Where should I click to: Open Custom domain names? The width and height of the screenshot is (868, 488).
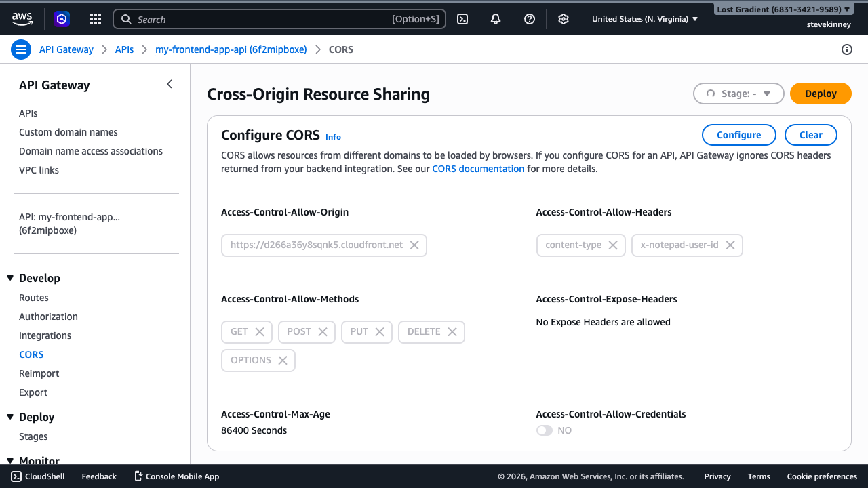tap(68, 132)
